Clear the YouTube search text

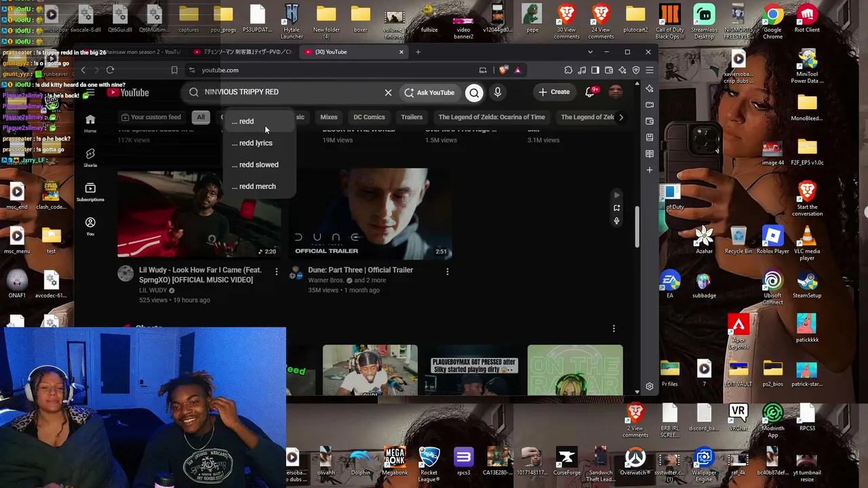click(388, 92)
